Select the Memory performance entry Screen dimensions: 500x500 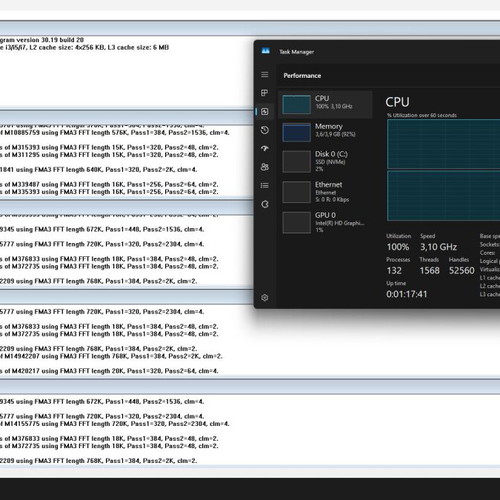326,132
